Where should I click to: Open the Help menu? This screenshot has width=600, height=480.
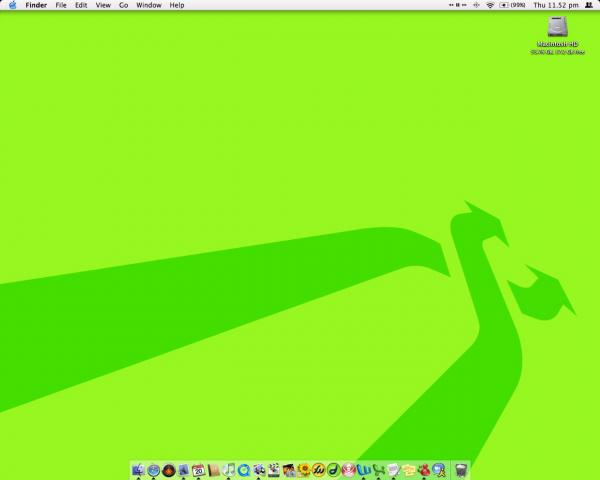click(x=177, y=5)
